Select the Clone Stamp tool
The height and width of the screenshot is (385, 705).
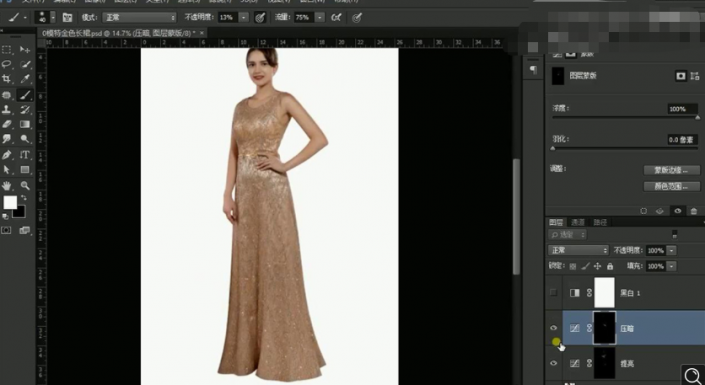(7, 109)
